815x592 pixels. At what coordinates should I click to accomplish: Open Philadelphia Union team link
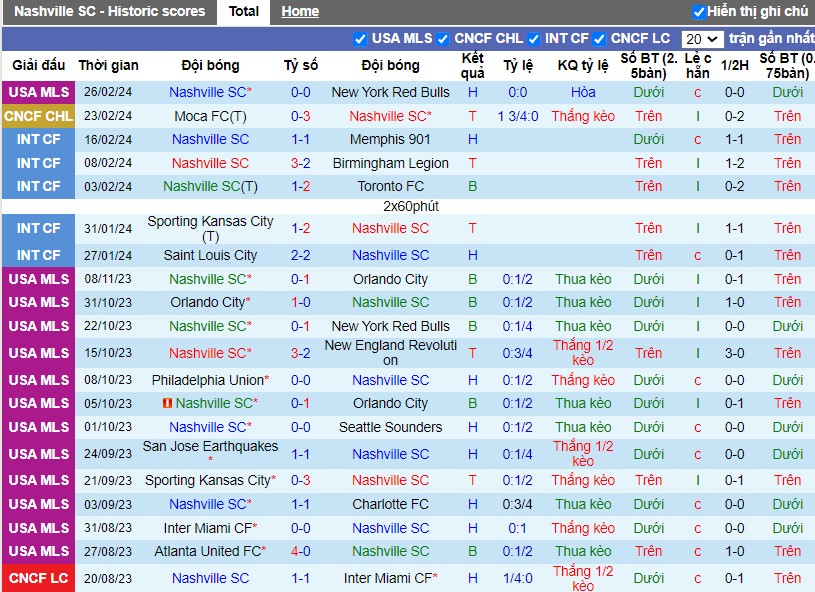[x=210, y=380]
